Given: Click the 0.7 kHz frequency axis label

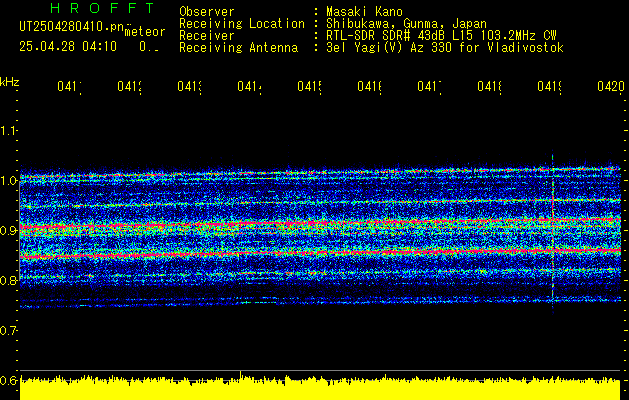Looking at the screenshot, I should (8, 330).
